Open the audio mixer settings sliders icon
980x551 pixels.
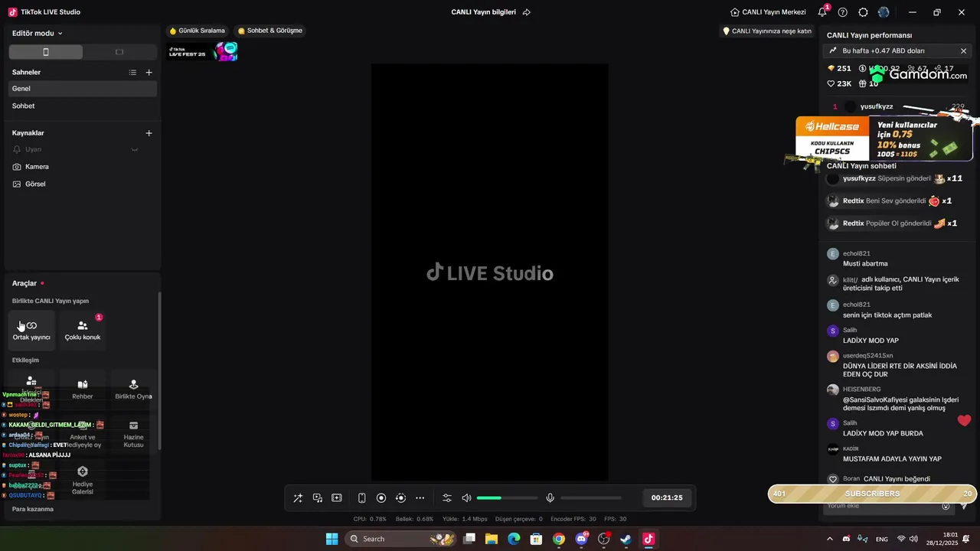[x=447, y=498]
